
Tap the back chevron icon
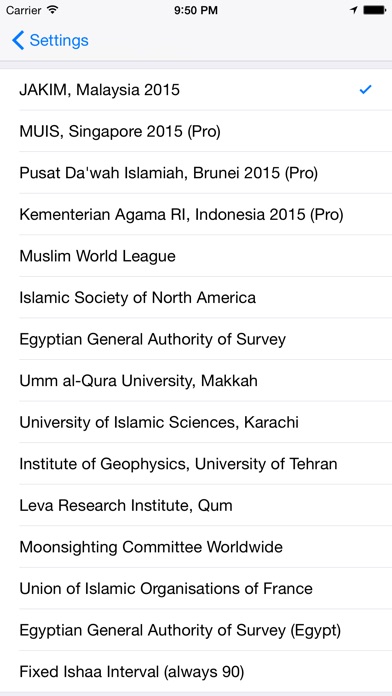point(18,40)
